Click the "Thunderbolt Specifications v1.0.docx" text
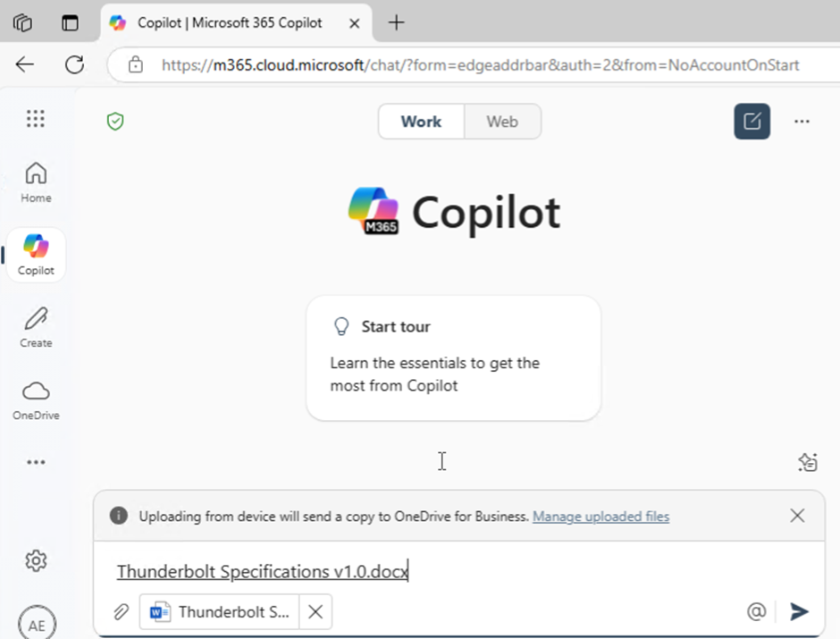Screen dimensions: 840x639 tap(263, 571)
